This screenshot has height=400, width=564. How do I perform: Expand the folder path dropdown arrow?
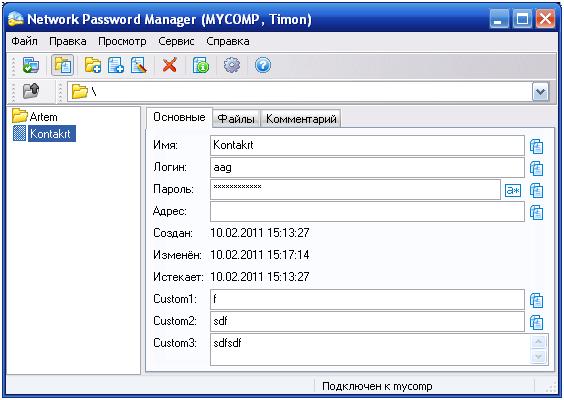point(540,92)
